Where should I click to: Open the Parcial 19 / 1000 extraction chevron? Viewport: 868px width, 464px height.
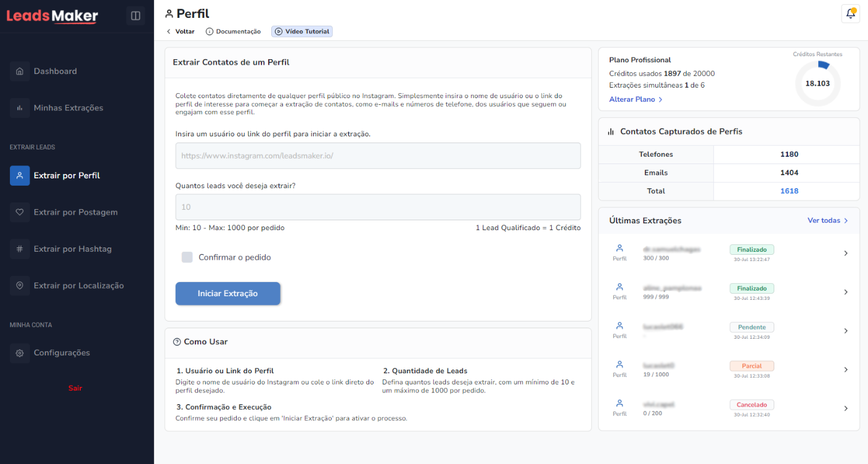pyautogui.click(x=845, y=370)
